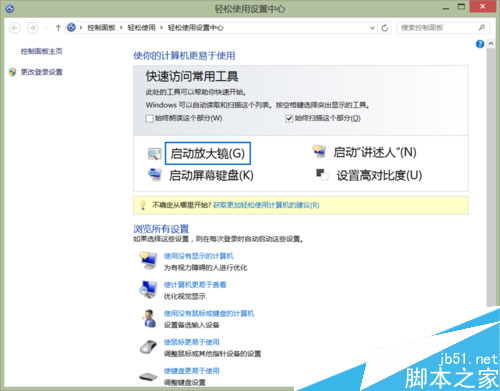Expand the breadcrumb arrow after 控制面板

(121, 28)
